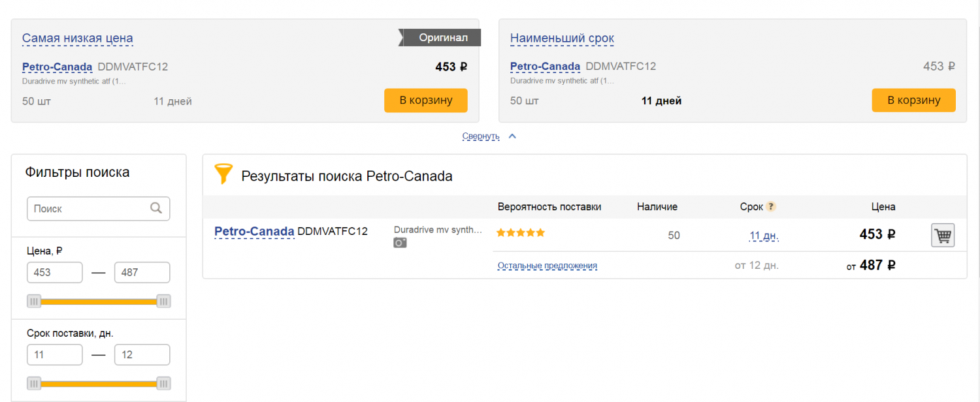
Task: Click the maximum delivery days field showing 12
Action: pyautogui.click(x=142, y=355)
